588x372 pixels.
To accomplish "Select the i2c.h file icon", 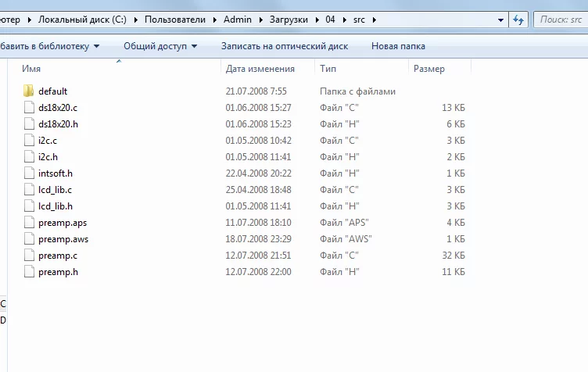I will (x=29, y=157).
